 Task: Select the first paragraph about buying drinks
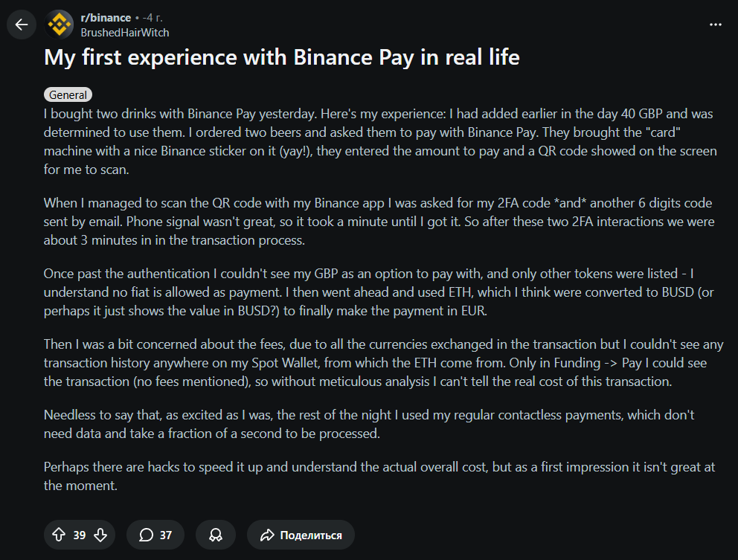click(x=372, y=141)
